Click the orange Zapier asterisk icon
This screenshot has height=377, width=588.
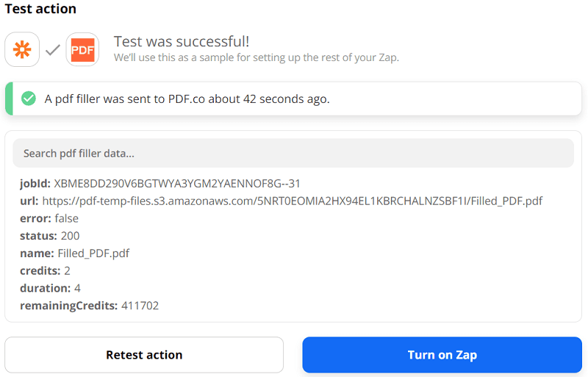tap(22, 49)
